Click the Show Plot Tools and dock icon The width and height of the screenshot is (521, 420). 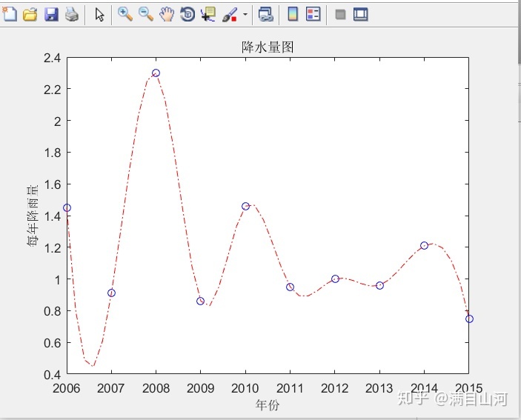360,14
